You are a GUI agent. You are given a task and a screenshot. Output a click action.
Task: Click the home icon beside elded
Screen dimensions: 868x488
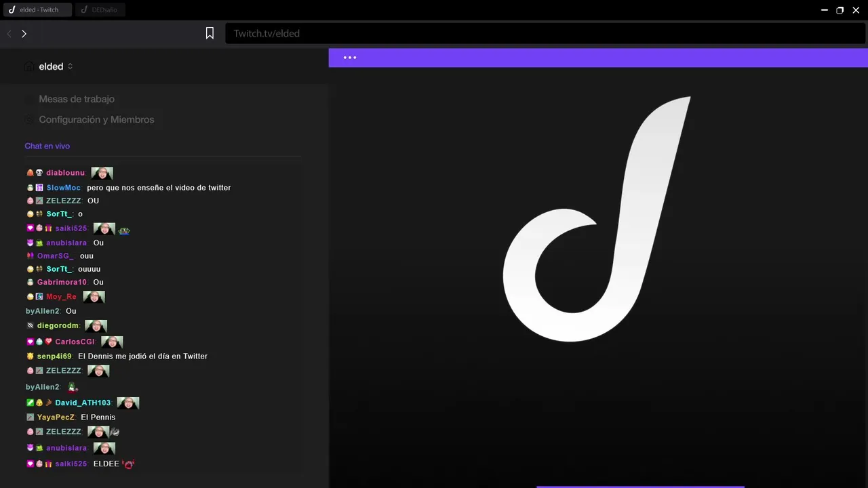point(29,66)
